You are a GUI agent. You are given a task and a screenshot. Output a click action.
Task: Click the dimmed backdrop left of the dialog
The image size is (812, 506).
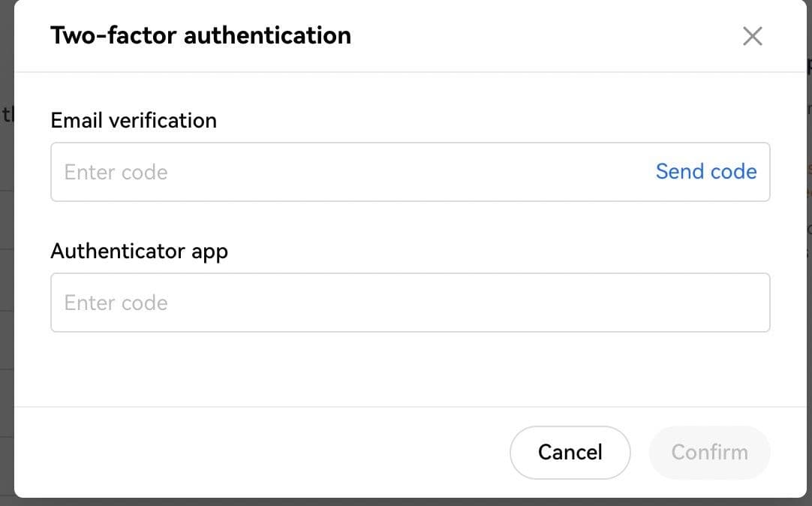6,300
